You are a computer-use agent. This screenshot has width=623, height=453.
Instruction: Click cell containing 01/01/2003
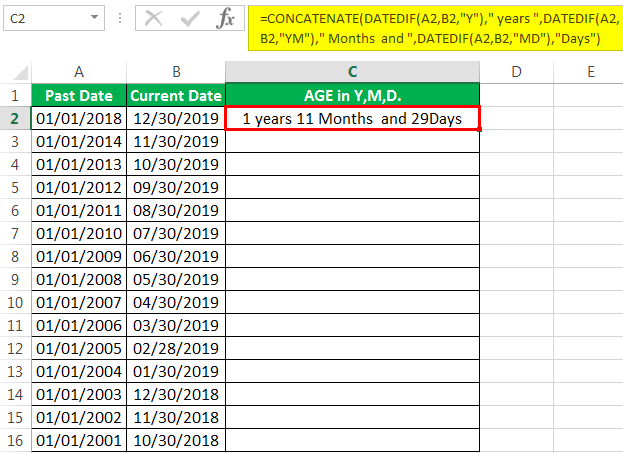79,395
